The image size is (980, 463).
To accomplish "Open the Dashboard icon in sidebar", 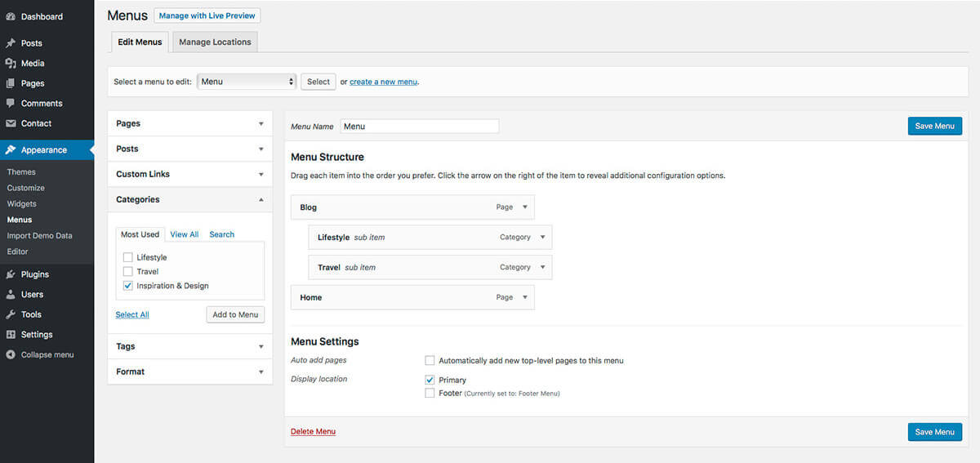I will [11, 16].
